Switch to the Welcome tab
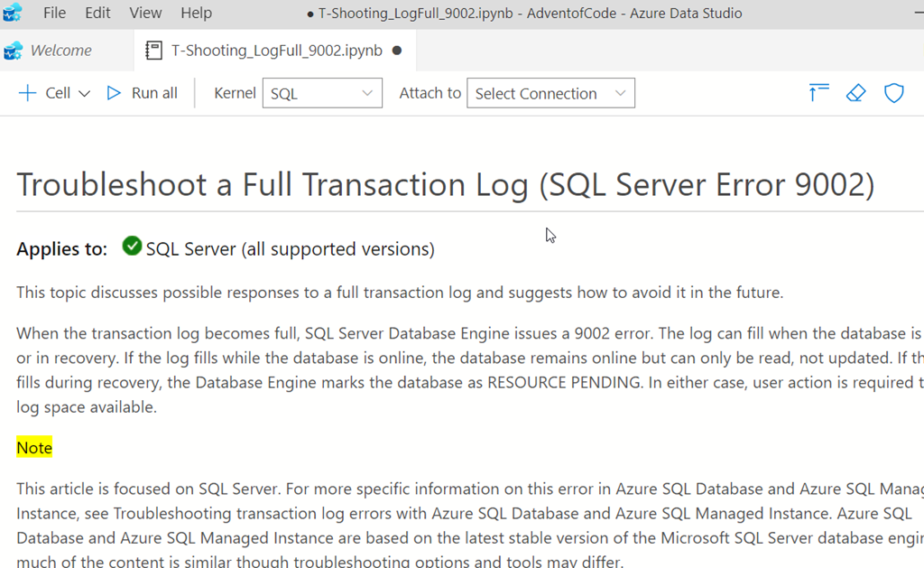Image resolution: width=924 pixels, height=568 pixels. coord(60,51)
